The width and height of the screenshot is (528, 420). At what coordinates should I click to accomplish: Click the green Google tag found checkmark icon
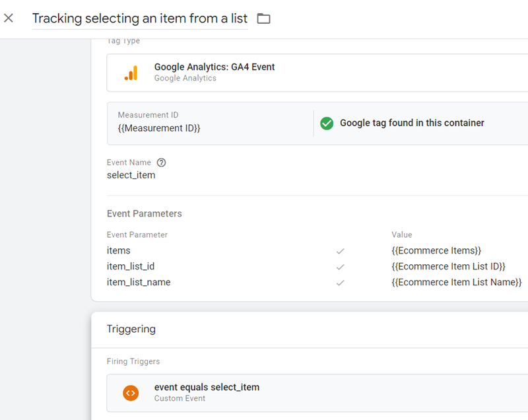327,123
